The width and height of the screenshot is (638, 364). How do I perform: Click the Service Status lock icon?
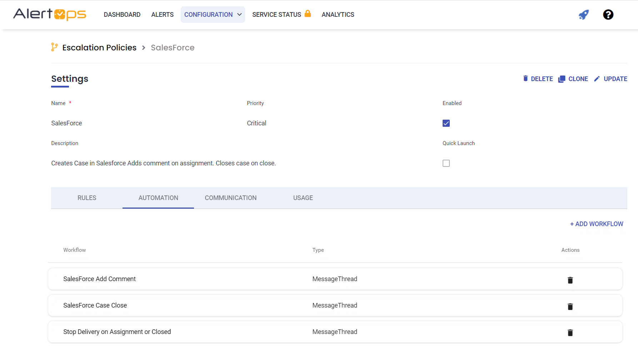pyautogui.click(x=308, y=14)
